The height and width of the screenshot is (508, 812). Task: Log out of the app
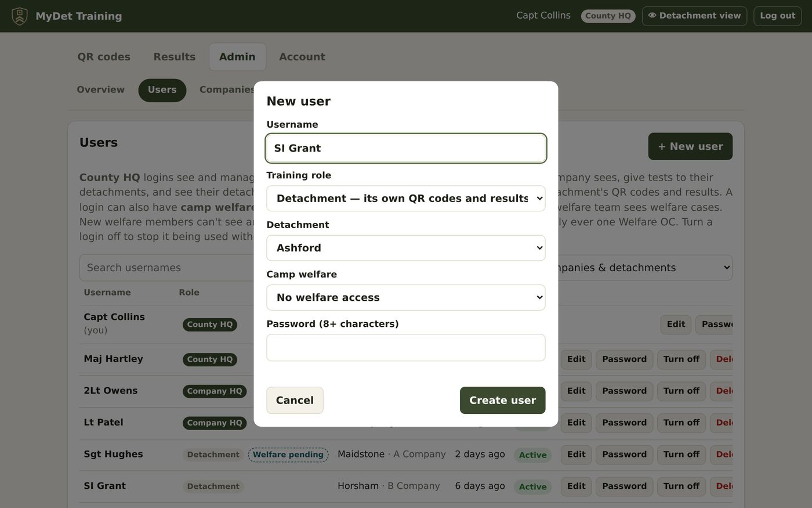[x=778, y=16]
